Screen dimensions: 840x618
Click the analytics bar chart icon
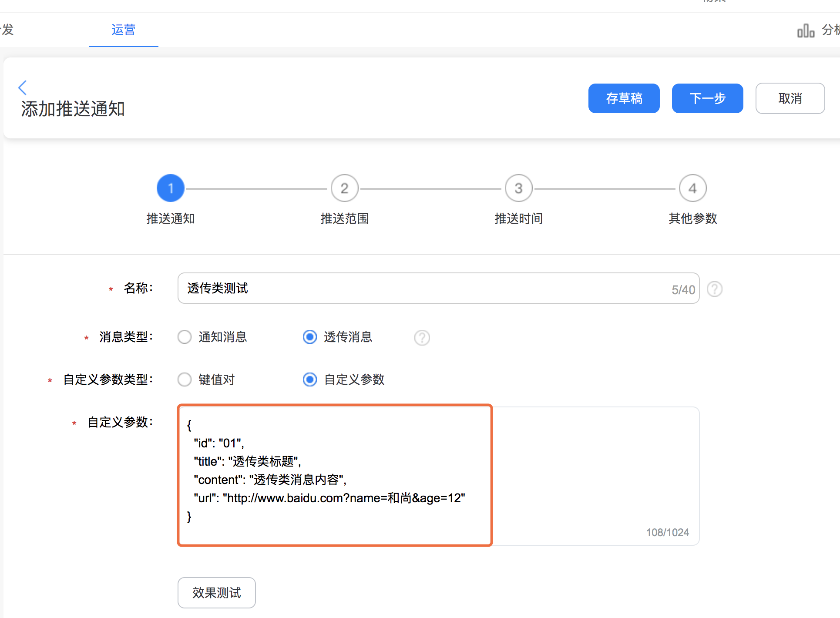[x=805, y=30]
